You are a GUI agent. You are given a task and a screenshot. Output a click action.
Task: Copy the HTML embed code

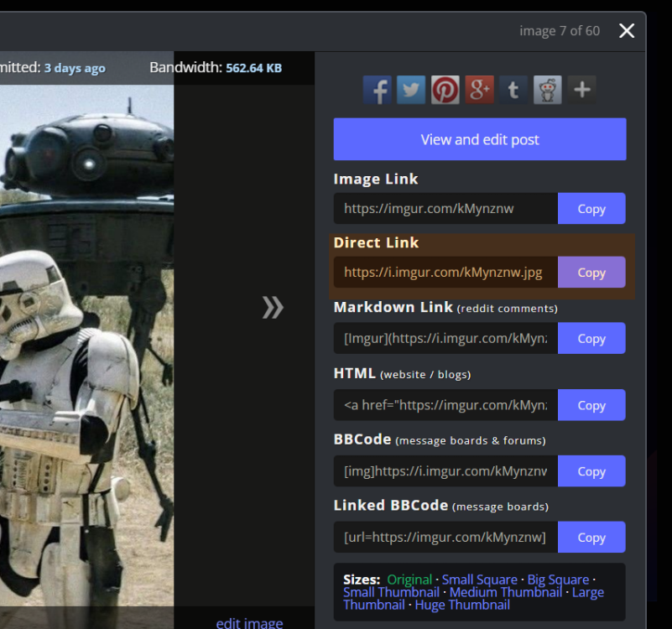pos(591,405)
